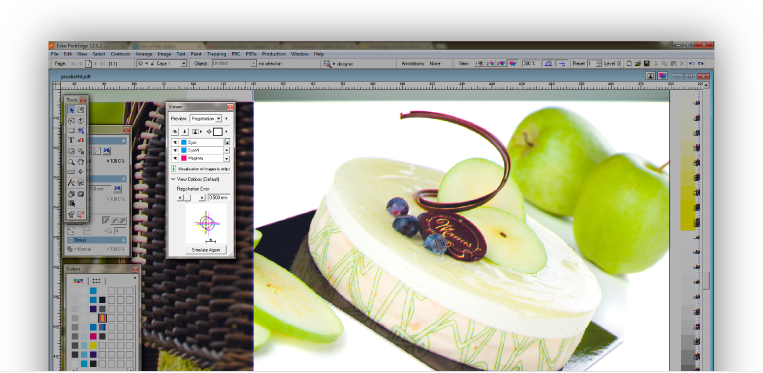Screen dimensions: 763x373
Task: Click the Save icon in toolbar
Action: (647, 64)
